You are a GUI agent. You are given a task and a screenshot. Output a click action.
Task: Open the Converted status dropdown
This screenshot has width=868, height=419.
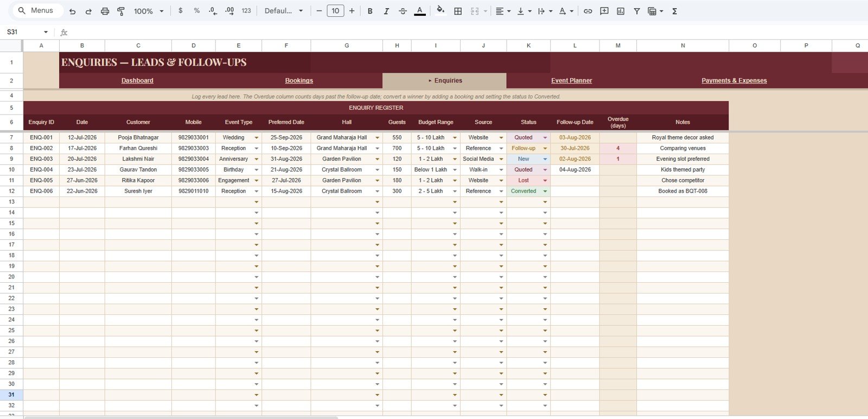tap(545, 191)
